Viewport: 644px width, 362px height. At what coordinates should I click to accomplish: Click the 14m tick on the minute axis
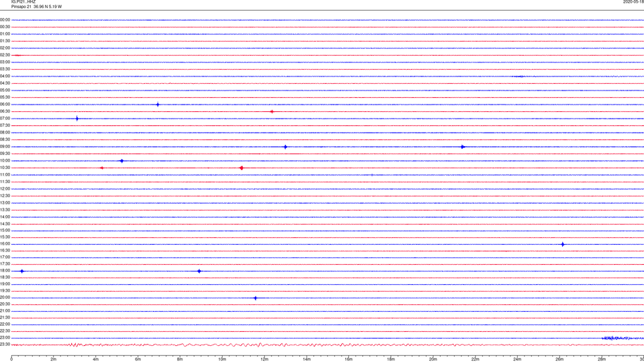(307, 359)
